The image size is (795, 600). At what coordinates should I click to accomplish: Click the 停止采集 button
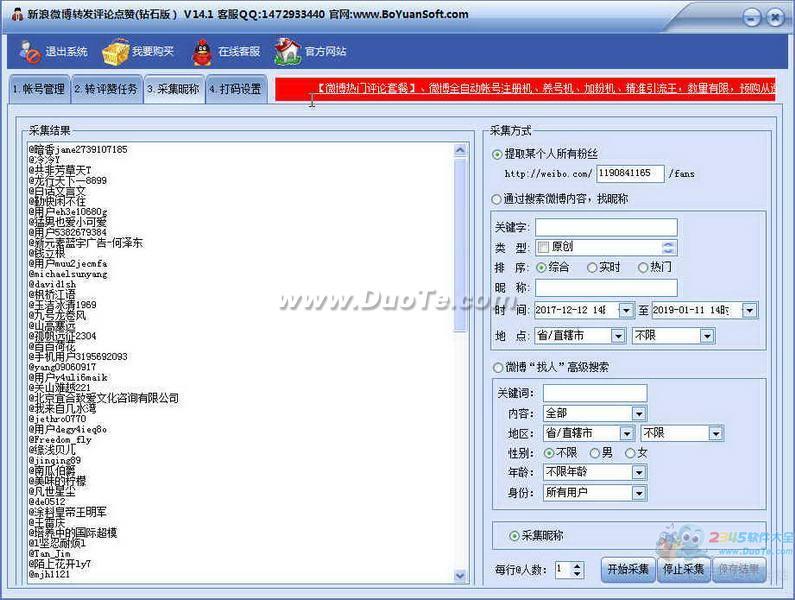683,570
